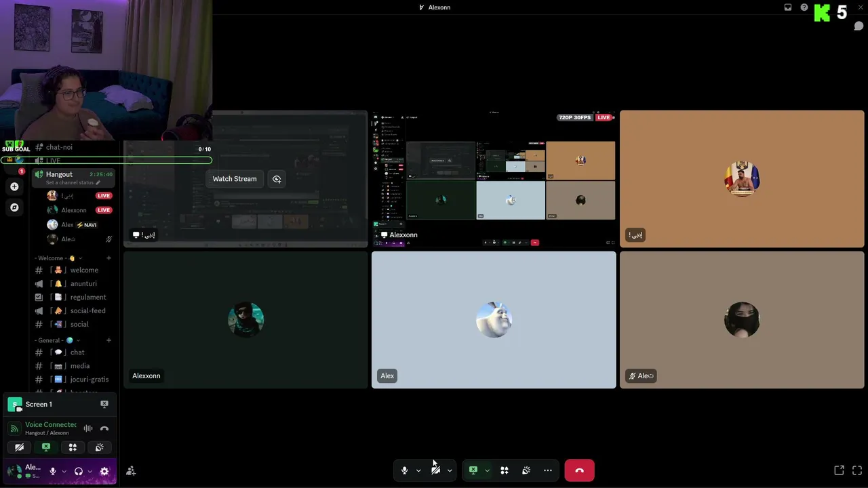The image size is (868, 488).
Task: Select user Alexxonn in the Hangout list
Action: point(73,210)
